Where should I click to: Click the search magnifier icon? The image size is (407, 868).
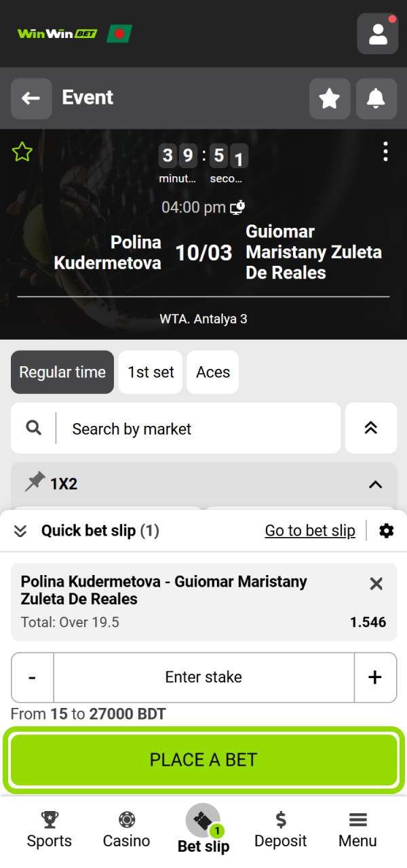(x=33, y=428)
